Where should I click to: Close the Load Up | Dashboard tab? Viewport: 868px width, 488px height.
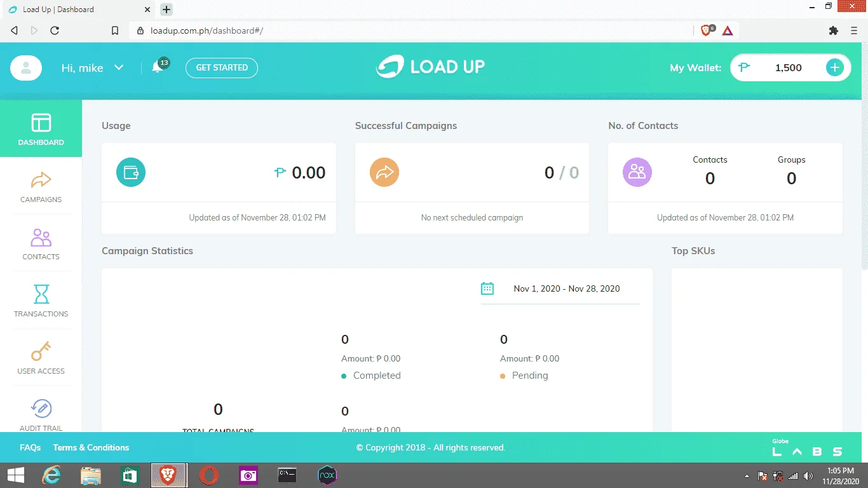[147, 10]
